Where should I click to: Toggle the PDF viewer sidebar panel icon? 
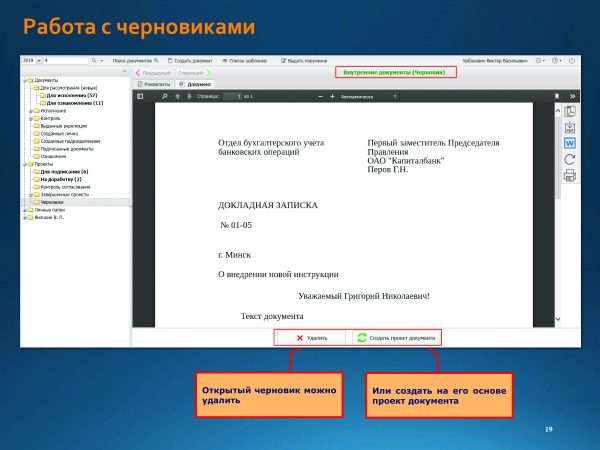[141, 96]
